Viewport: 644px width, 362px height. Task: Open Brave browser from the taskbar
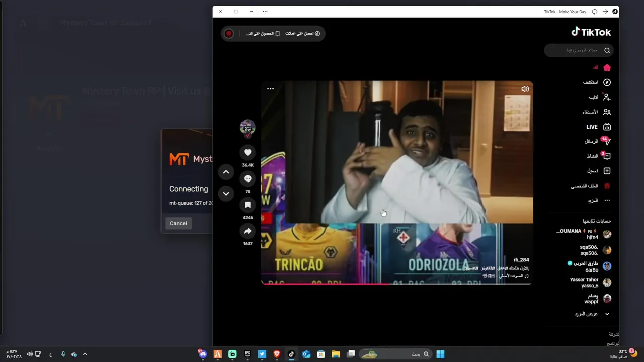click(277, 354)
